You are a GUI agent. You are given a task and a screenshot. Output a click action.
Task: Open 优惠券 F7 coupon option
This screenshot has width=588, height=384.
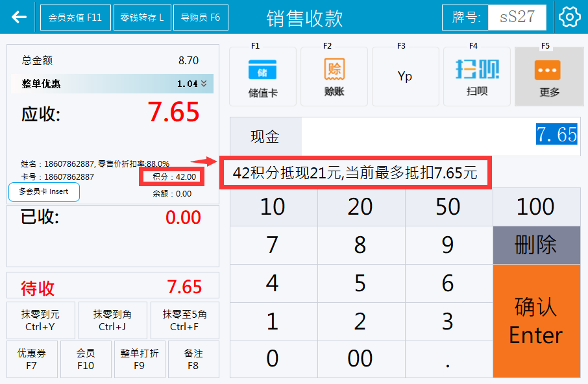pos(32,359)
